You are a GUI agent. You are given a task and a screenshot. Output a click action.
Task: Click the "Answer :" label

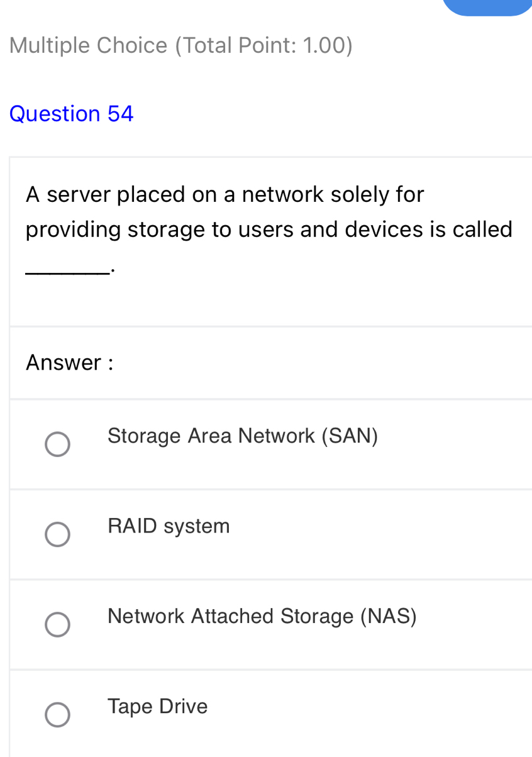point(69,363)
